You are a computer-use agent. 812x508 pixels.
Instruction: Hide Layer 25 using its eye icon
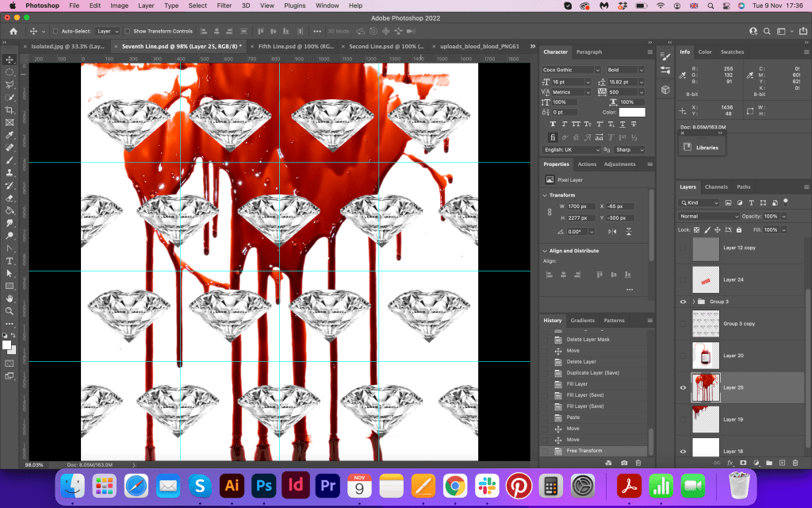pos(683,387)
